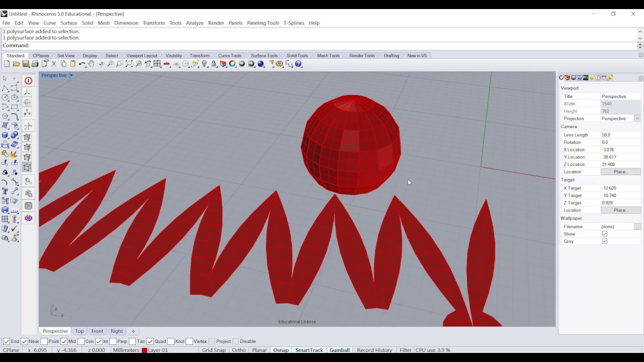Click the padlock Lock objects icon
Image resolution: width=644 pixels, height=362 pixels.
pyautogui.click(x=213, y=64)
